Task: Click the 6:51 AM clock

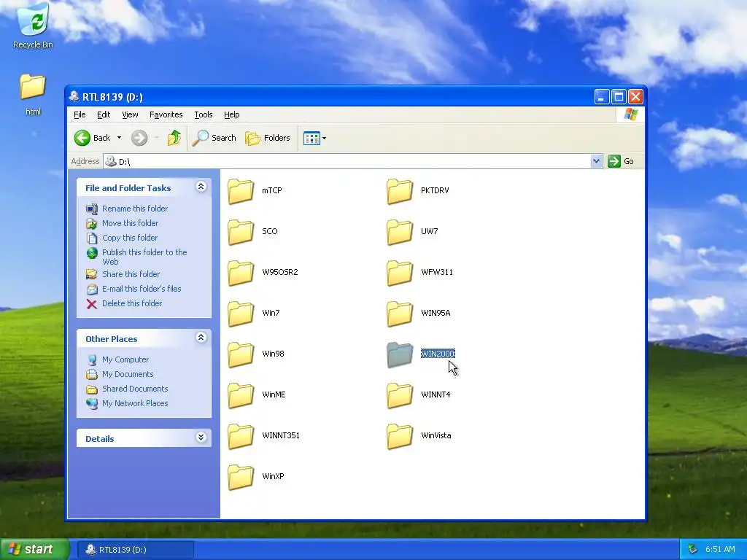Action: tap(720, 550)
